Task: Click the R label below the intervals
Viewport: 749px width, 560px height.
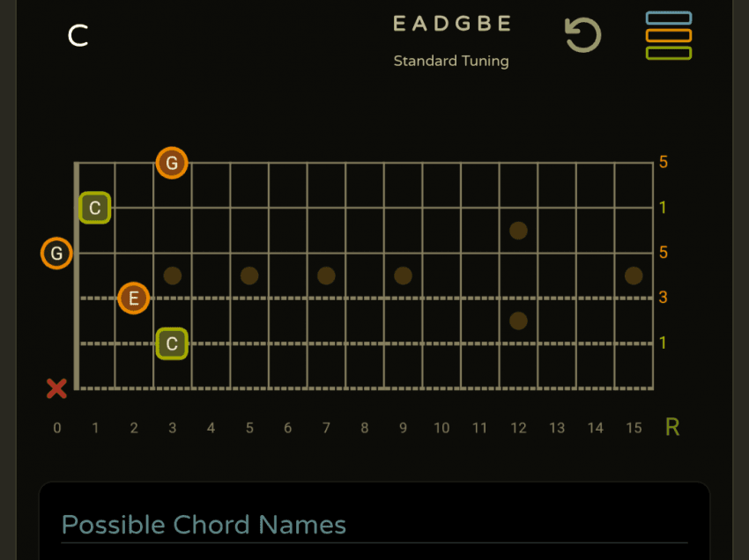Action: (672, 428)
